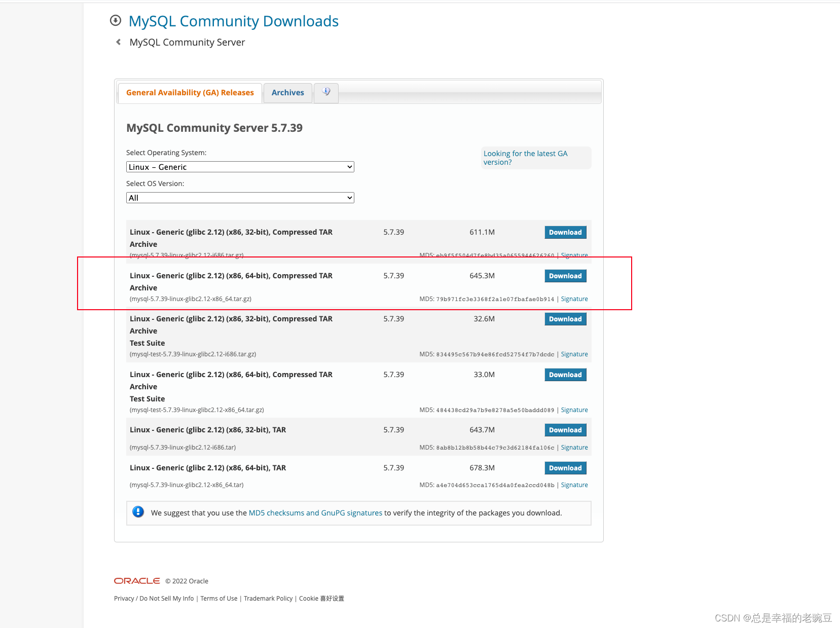The width and height of the screenshot is (840, 628).
Task: Click file name (mysql-test-5.7.39-linux-glibc2.12-i686.tar.gz)
Action: (193, 354)
